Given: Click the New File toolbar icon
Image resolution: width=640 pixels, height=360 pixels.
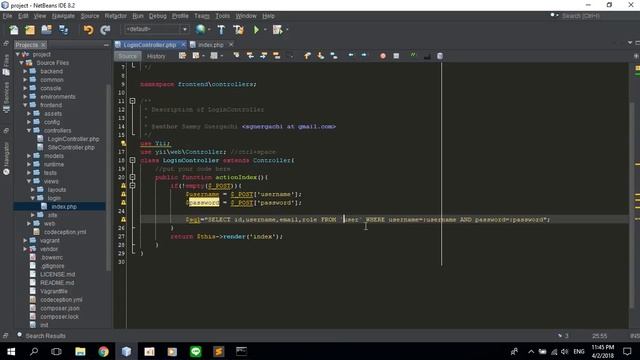Looking at the screenshot, I should click(x=13, y=30).
